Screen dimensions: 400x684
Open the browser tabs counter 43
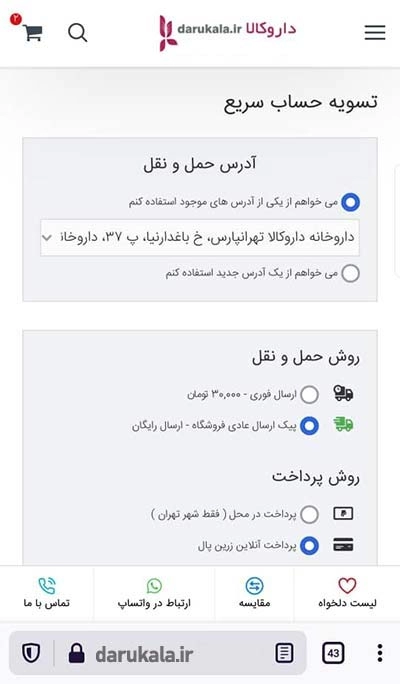pos(333,653)
